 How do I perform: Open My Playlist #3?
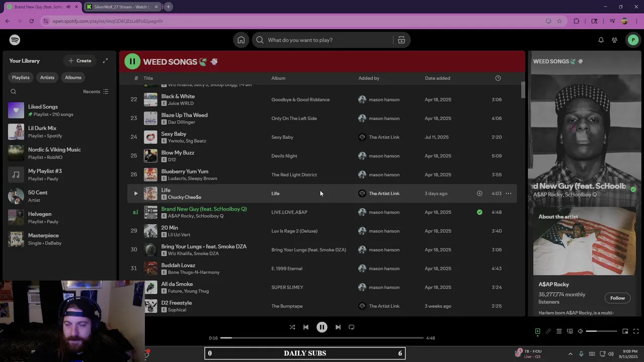[x=59, y=174]
